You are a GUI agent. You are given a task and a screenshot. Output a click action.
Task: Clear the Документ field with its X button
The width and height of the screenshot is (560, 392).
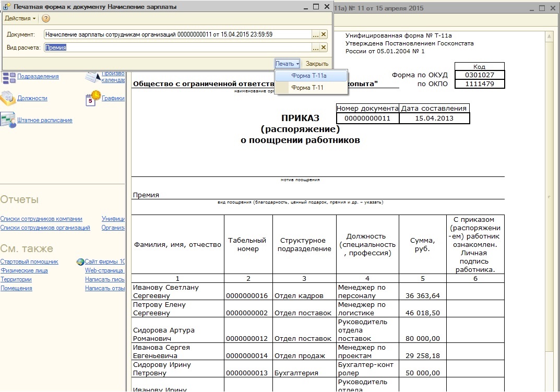click(x=324, y=34)
